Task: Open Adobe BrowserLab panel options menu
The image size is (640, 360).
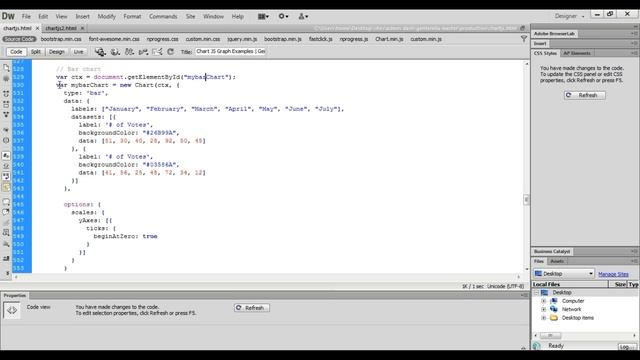Action: (634, 33)
